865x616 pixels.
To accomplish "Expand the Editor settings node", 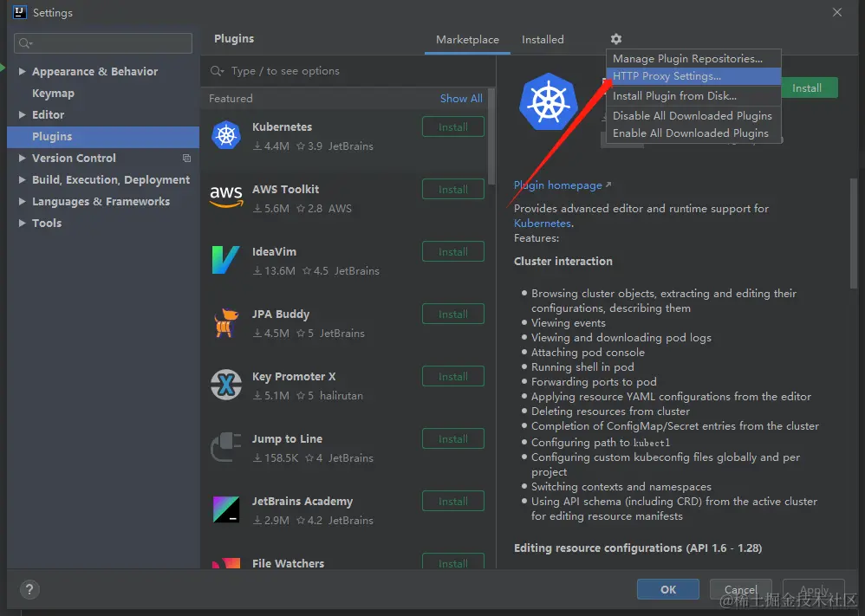I will 22,114.
